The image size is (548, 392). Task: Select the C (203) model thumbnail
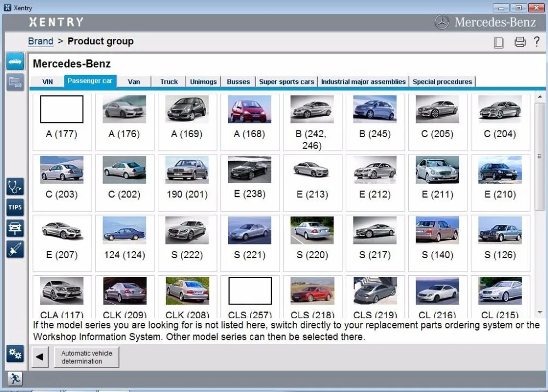click(x=62, y=169)
